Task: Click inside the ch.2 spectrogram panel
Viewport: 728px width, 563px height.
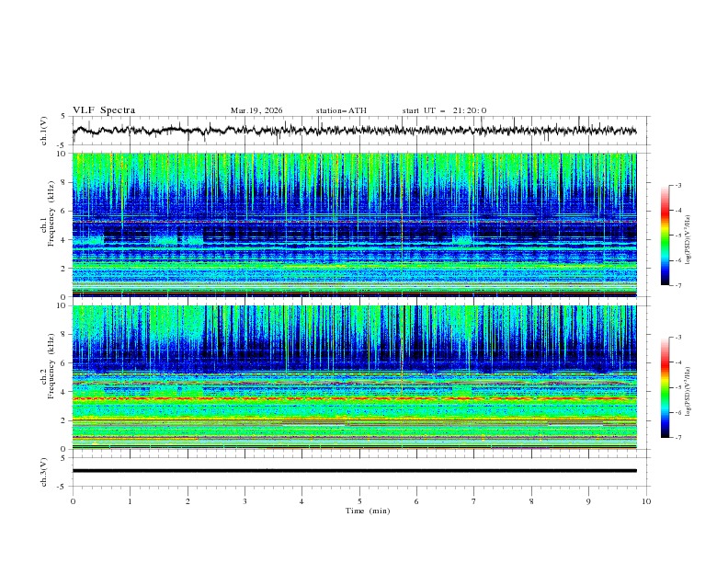Action: tap(354, 377)
